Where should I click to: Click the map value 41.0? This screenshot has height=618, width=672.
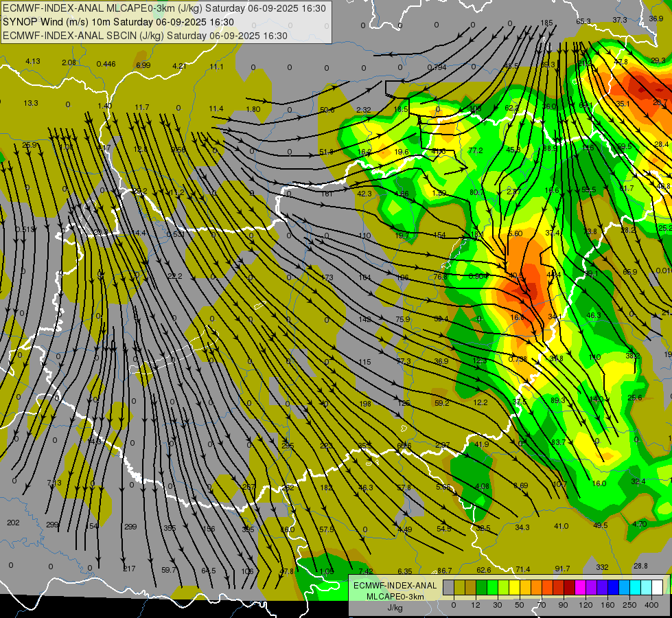pyautogui.click(x=561, y=526)
